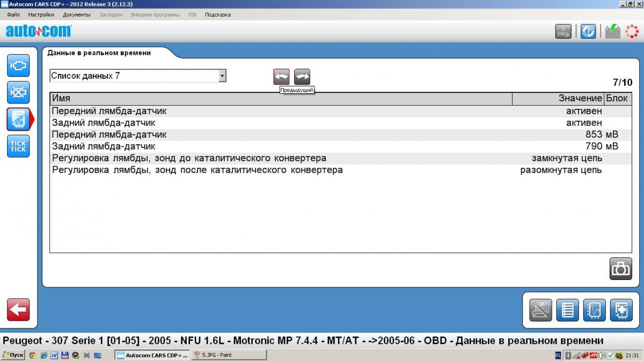Take a snapshot with the camera icon

(620, 269)
